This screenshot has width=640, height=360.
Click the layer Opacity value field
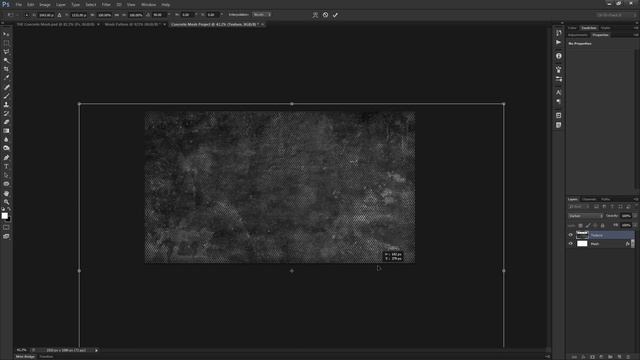point(626,216)
